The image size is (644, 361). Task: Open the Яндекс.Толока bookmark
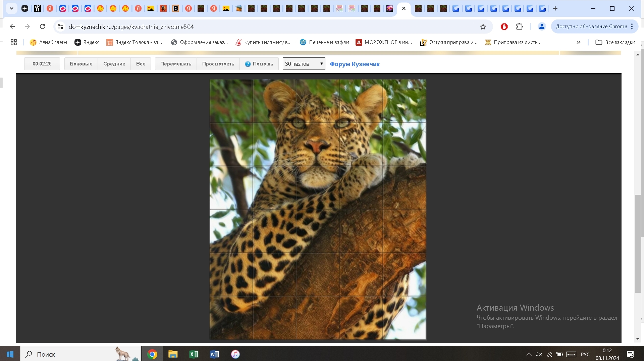[134, 42]
